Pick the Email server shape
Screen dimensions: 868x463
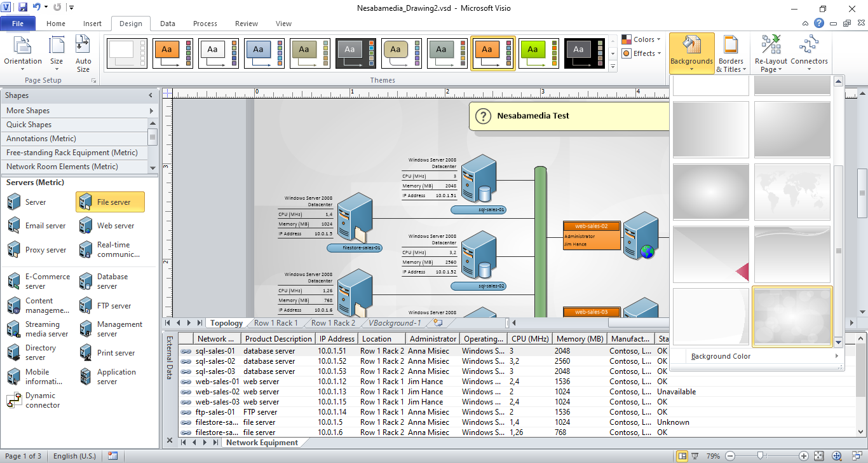[x=36, y=226]
